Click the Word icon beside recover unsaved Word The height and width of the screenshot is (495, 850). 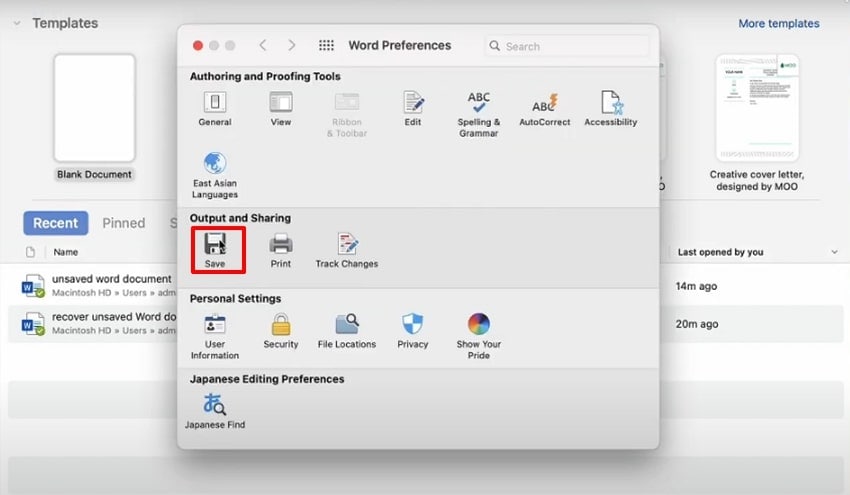pyautogui.click(x=33, y=324)
